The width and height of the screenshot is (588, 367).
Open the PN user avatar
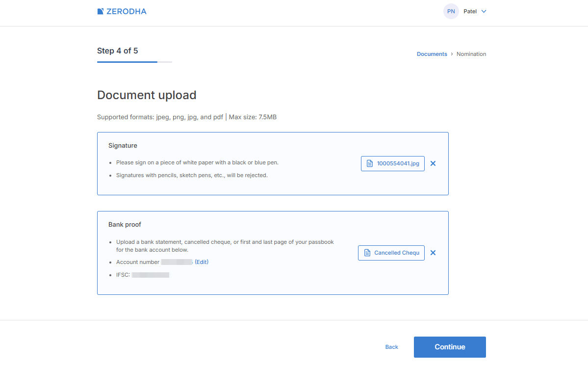point(451,11)
